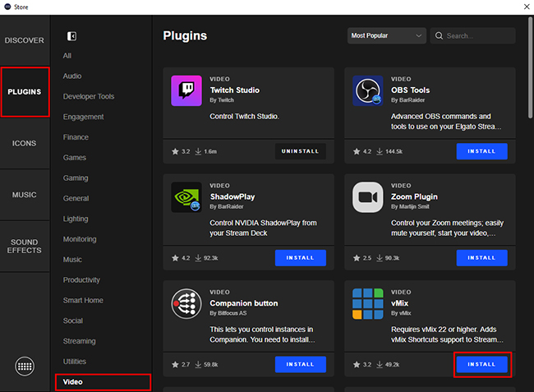Open the Music section tab

coord(25,195)
